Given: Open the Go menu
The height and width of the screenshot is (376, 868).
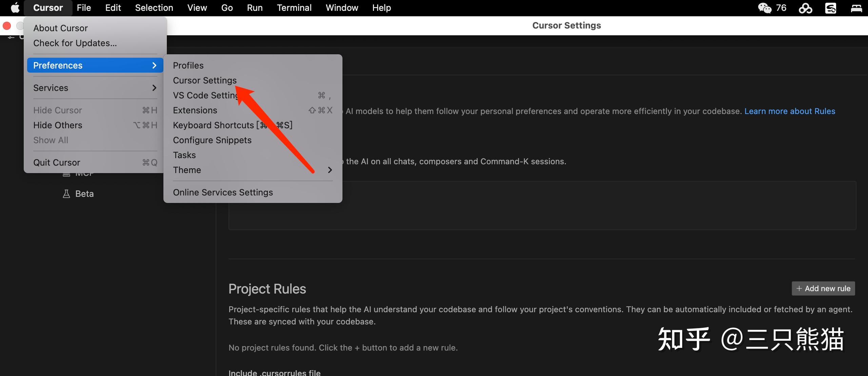Looking at the screenshot, I should (227, 8).
